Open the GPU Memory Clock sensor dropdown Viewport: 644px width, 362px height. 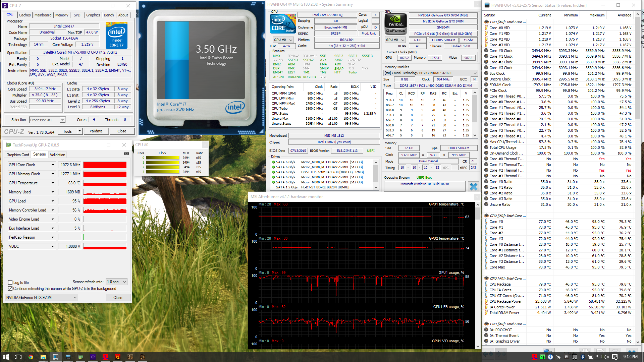click(x=53, y=174)
